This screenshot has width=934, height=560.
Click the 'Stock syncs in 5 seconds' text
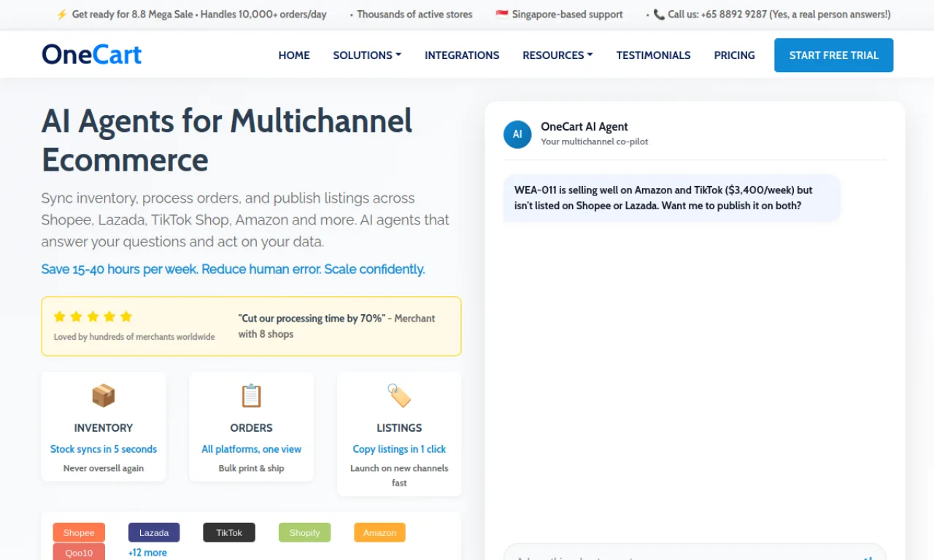[104, 449]
